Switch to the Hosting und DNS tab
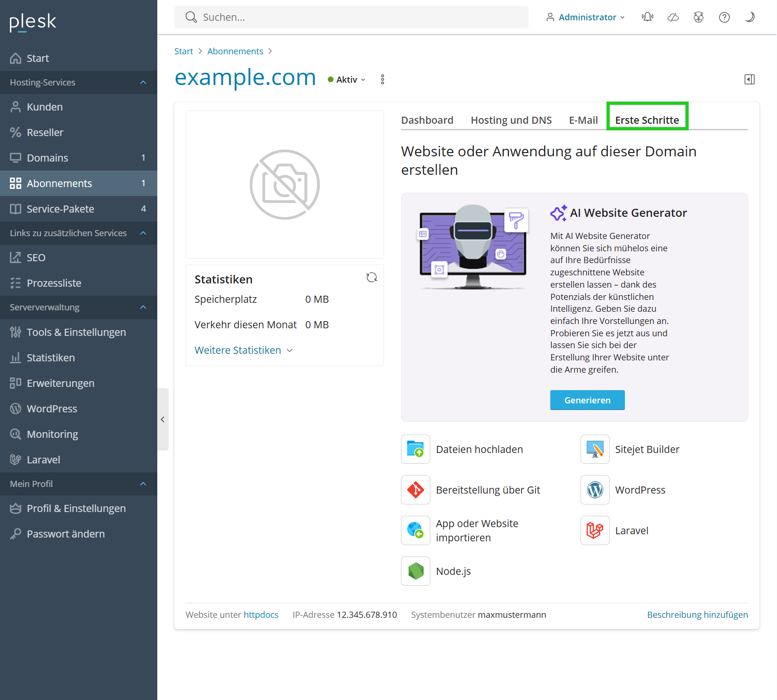Viewport: 777px width, 700px height. [x=511, y=120]
